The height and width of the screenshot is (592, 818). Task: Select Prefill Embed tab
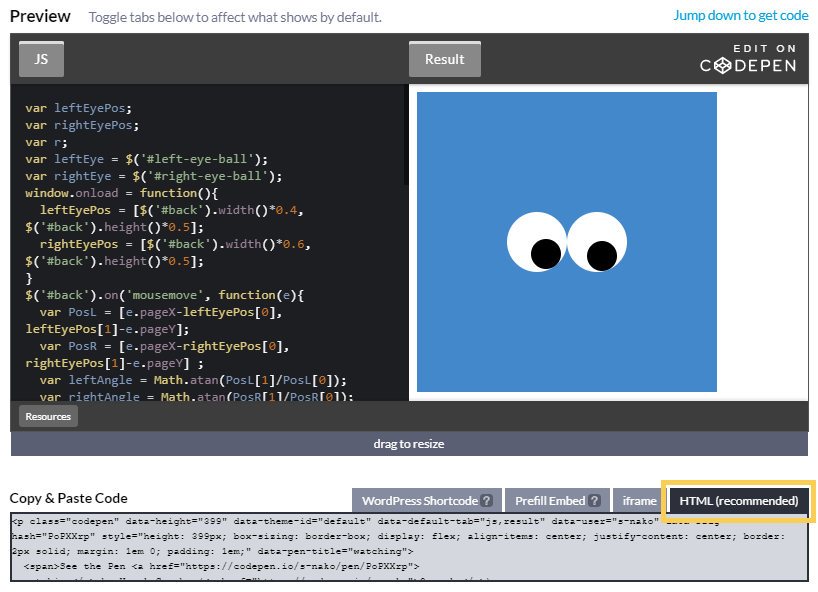pyautogui.click(x=557, y=501)
